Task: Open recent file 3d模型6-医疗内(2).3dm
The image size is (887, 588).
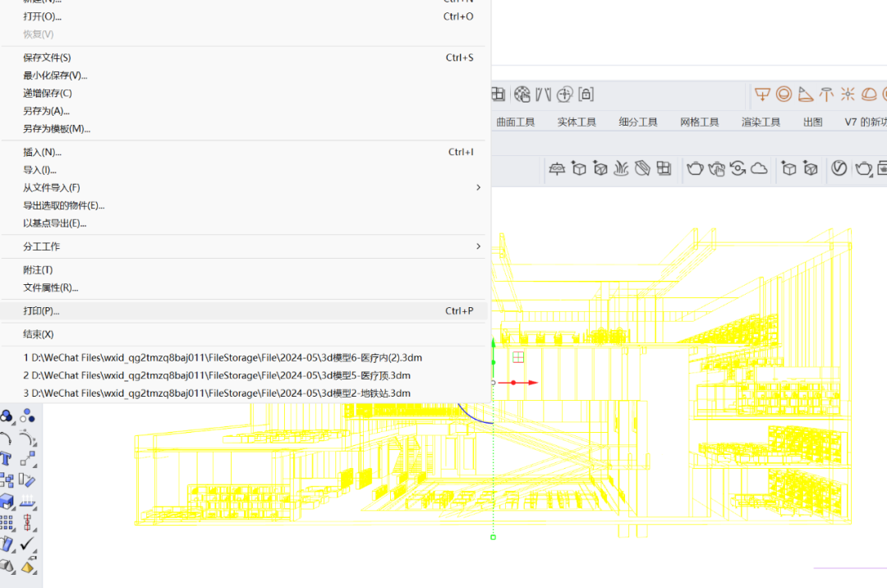Action: click(245, 357)
